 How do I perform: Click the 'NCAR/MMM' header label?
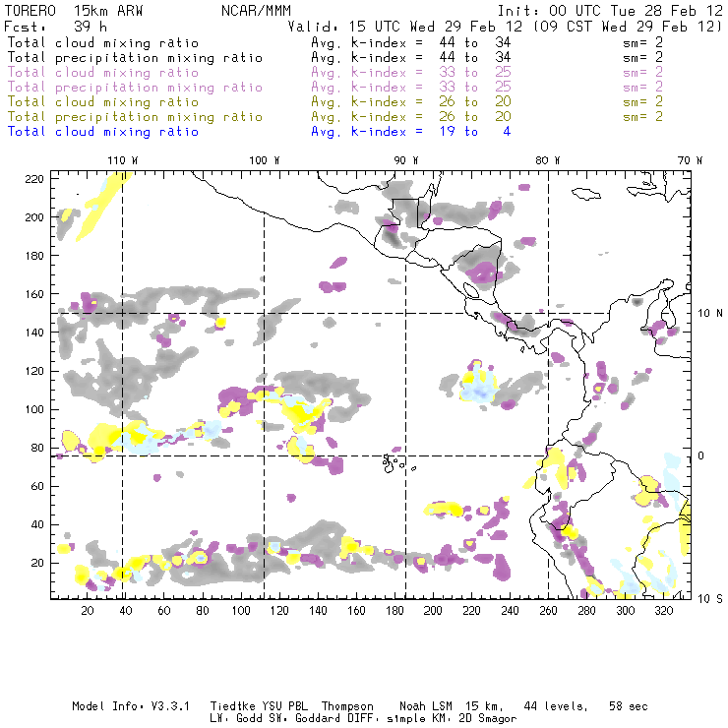pyautogui.click(x=257, y=11)
